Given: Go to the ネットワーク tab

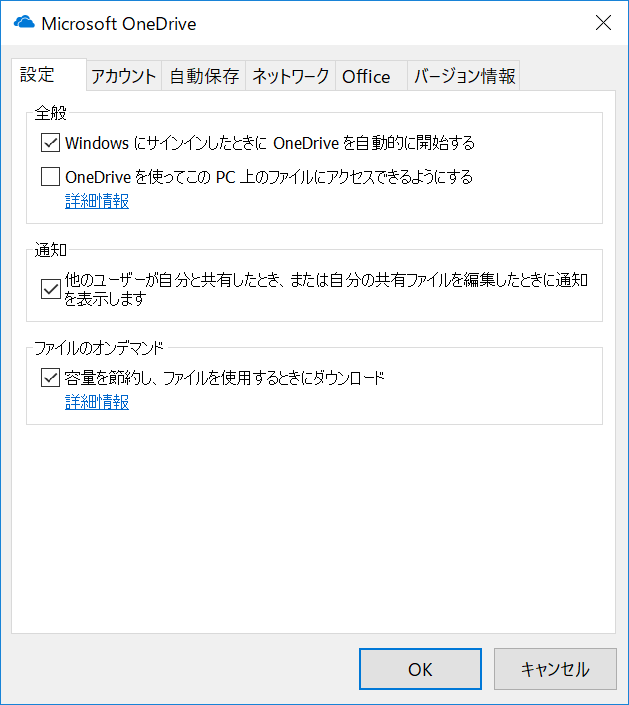Looking at the screenshot, I should [x=290, y=76].
